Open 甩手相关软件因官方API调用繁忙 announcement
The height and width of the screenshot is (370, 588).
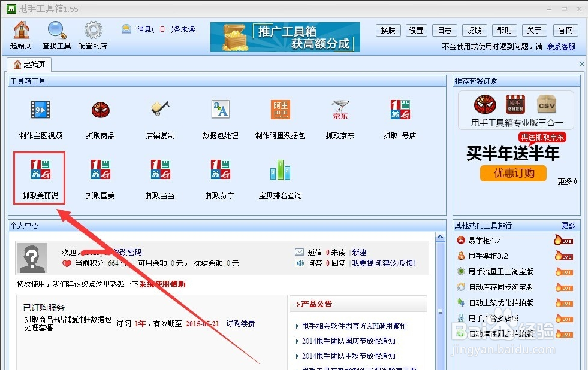pos(354,326)
